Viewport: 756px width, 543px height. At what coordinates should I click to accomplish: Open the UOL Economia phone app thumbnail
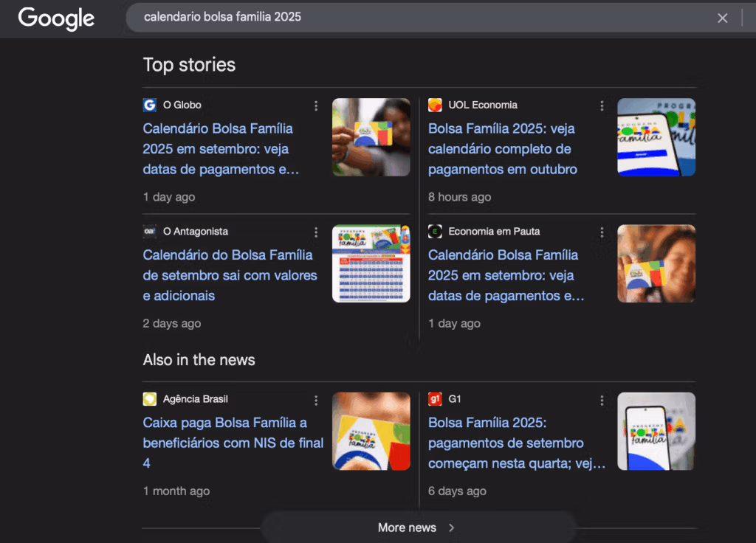[656, 137]
